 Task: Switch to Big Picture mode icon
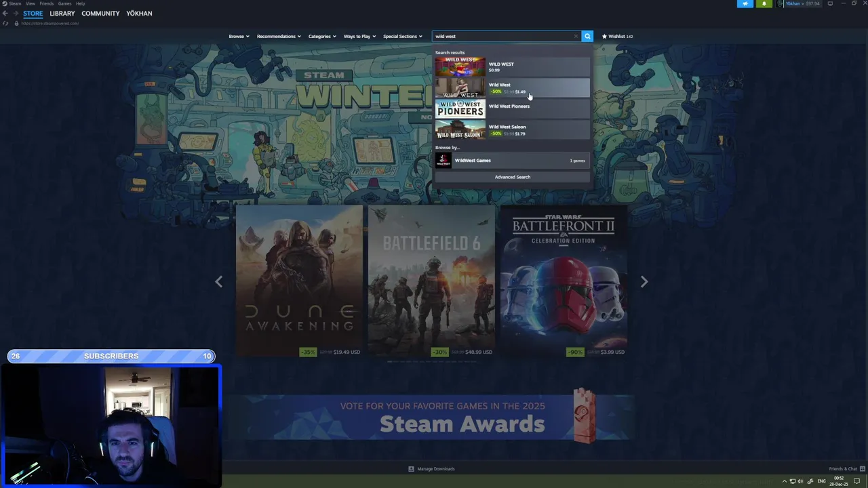pyautogui.click(x=830, y=3)
